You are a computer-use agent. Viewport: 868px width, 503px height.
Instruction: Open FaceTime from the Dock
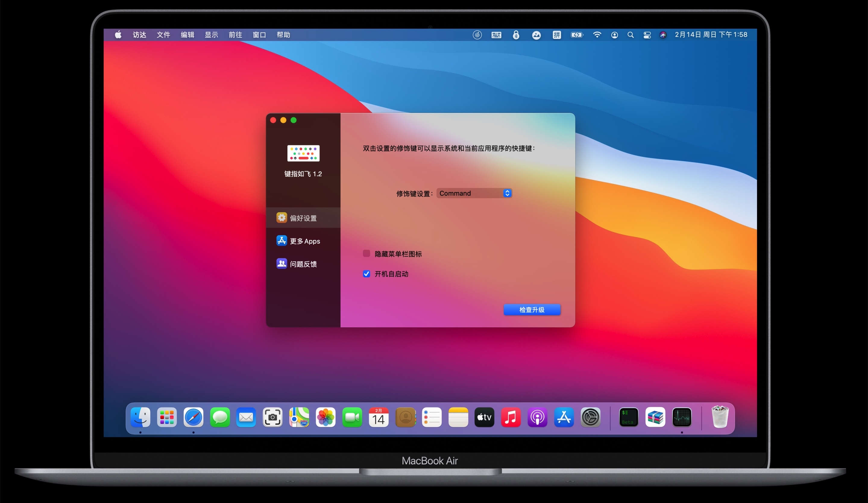[352, 417]
